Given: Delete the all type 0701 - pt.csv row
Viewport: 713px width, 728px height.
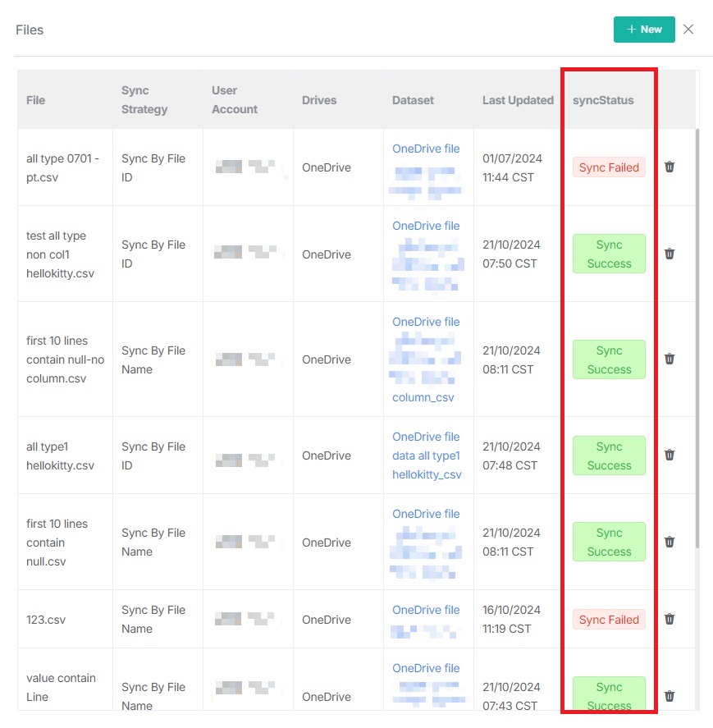Looking at the screenshot, I should 670,167.
